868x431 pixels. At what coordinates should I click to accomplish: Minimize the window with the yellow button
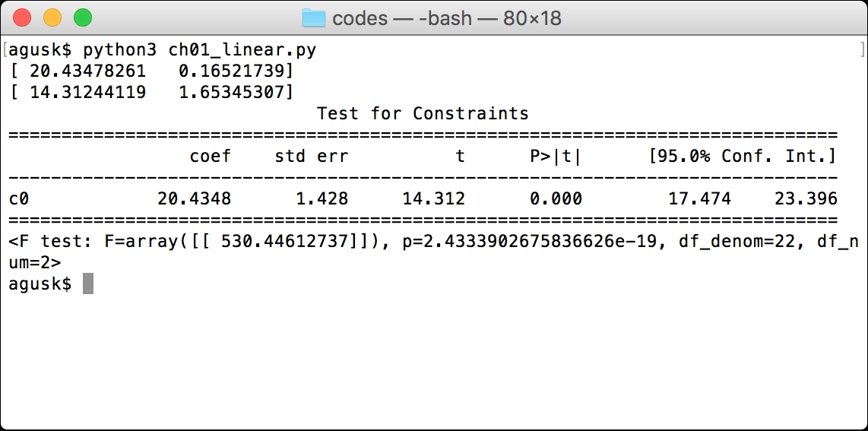(x=52, y=17)
